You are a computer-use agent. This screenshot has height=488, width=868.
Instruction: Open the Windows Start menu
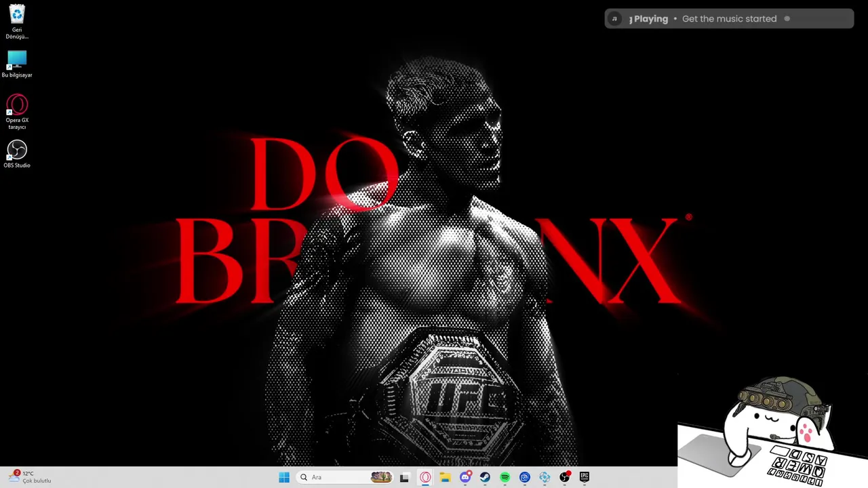284,477
